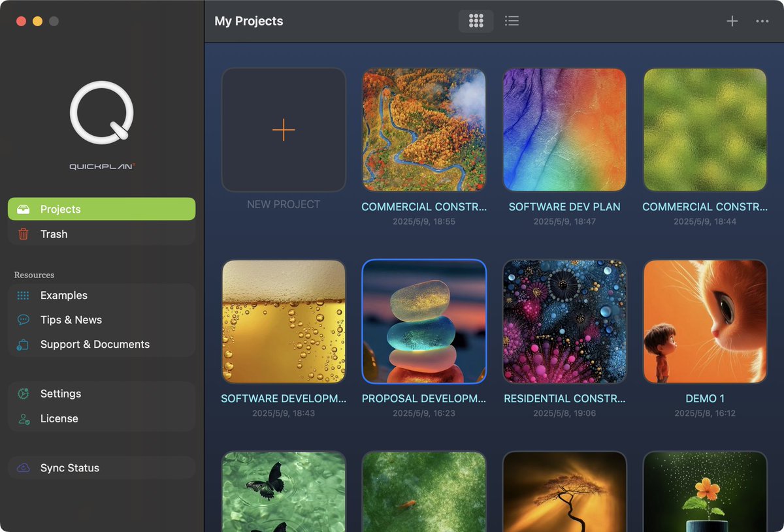This screenshot has height=532, width=784.
Task: Open the butterfly on water project thumbnail
Action: pyautogui.click(x=284, y=492)
